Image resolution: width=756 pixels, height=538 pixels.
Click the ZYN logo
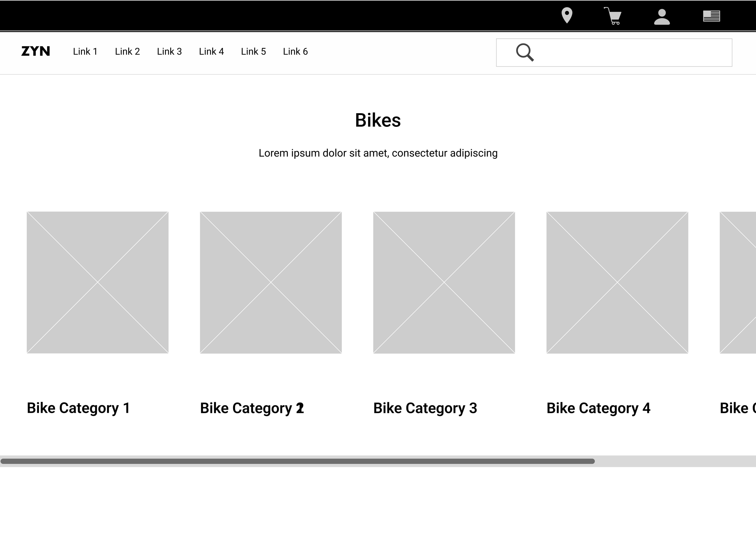click(x=35, y=51)
